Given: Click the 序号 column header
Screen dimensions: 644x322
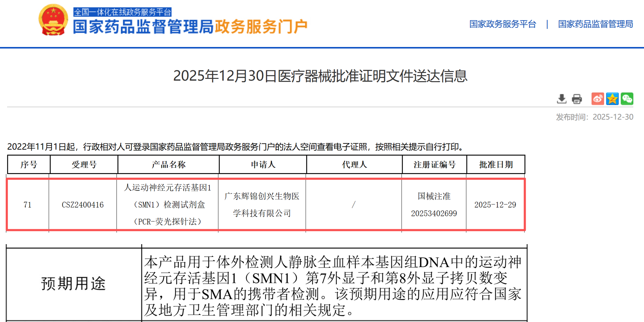Looking at the screenshot, I should tap(29, 165).
